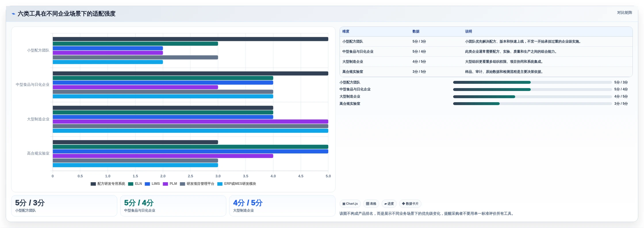
Task: Click the x-axis tick label 2.5
Action: [190, 176]
